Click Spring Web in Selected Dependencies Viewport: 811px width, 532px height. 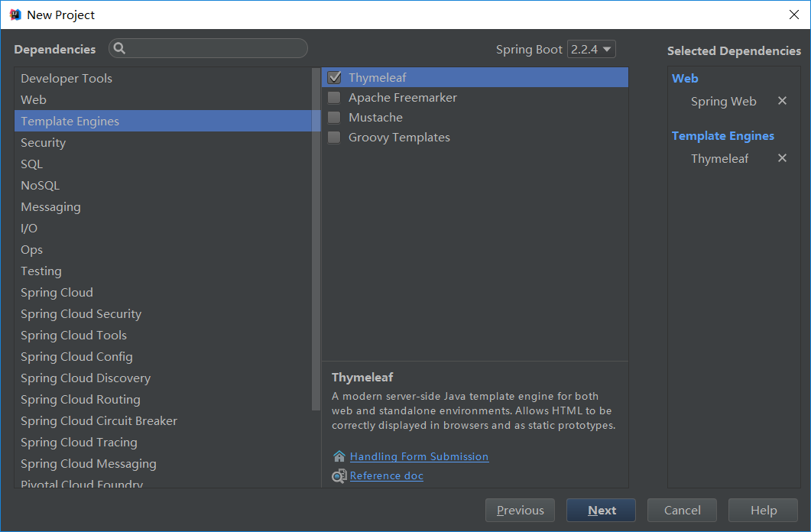724,102
